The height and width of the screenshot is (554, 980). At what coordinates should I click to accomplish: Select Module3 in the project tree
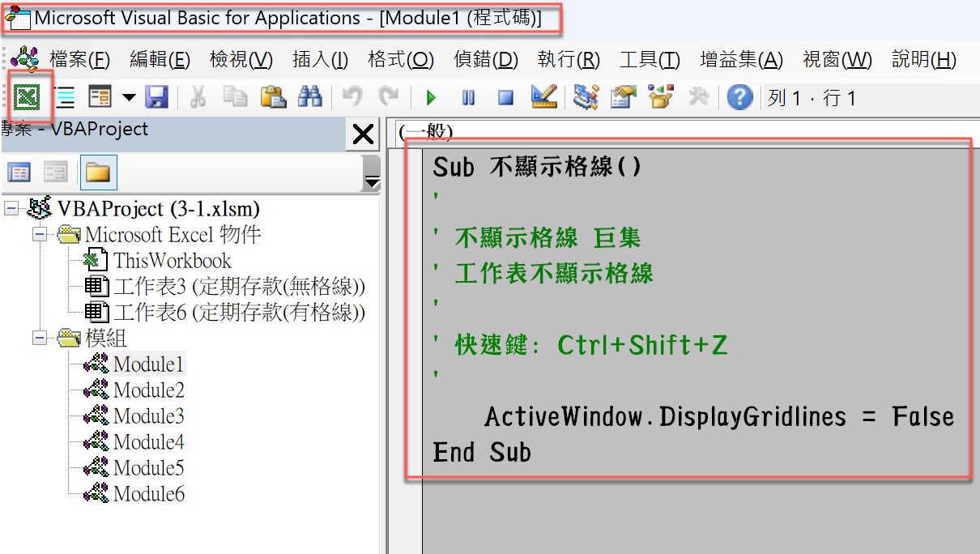coord(148,416)
